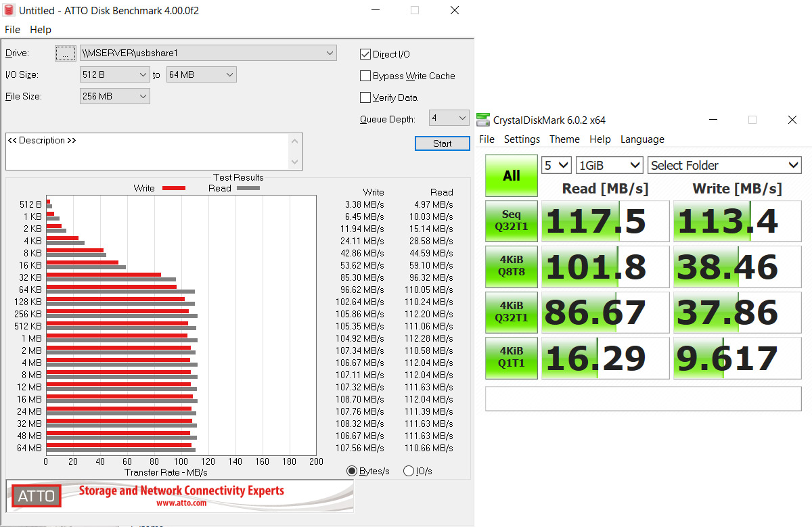The width and height of the screenshot is (812, 527).
Task: Enable Bypass Write Cache checkbox
Action: coord(365,76)
